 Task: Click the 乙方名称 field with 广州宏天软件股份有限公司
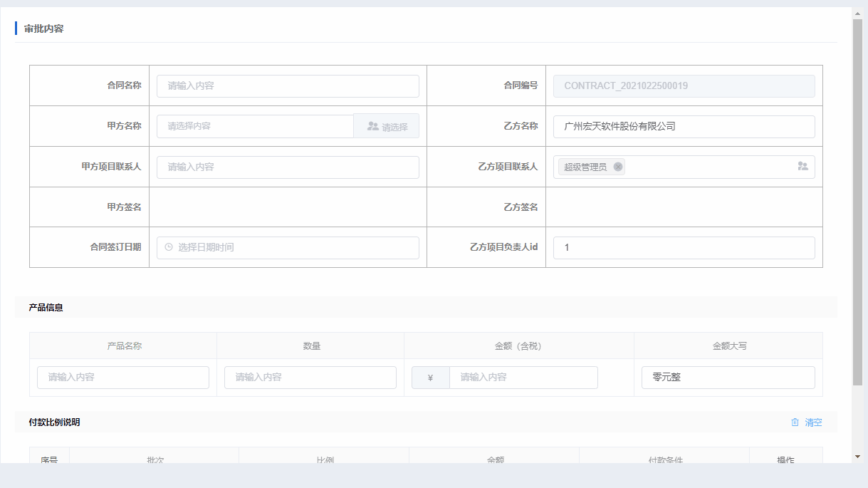coord(684,126)
